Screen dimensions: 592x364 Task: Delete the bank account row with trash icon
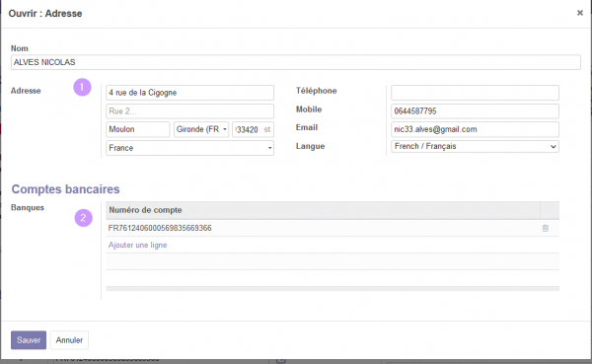click(x=546, y=228)
